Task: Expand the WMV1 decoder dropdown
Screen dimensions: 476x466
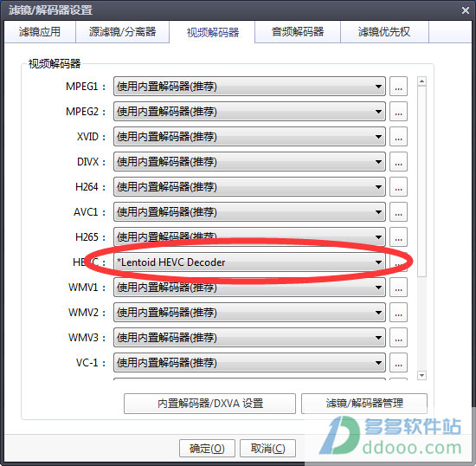Action: tap(249, 287)
